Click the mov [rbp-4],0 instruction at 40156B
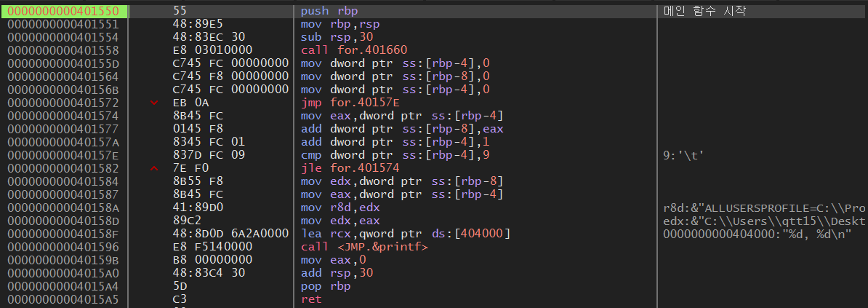 (395, 90)
